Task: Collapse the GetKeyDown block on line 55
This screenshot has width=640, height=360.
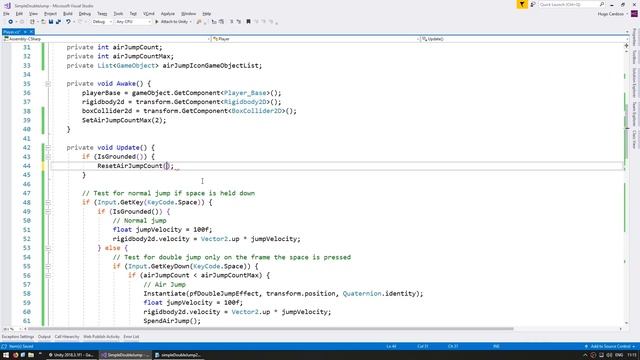Action: (x=48, y=266)
